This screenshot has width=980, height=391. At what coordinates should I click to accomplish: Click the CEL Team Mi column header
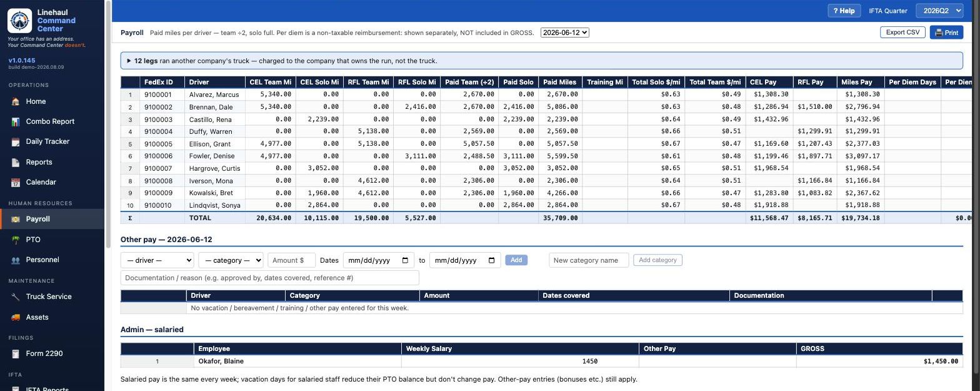[x=271, y=82]
